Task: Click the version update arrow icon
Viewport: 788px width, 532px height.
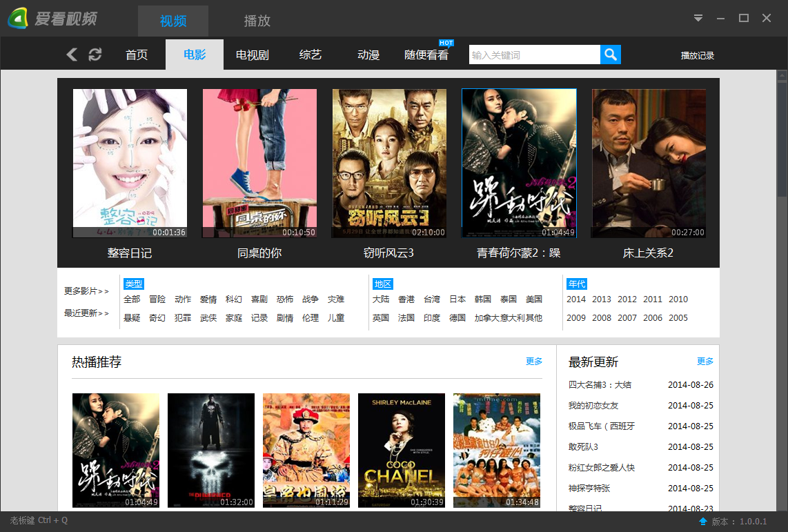Action: [703, 522]
